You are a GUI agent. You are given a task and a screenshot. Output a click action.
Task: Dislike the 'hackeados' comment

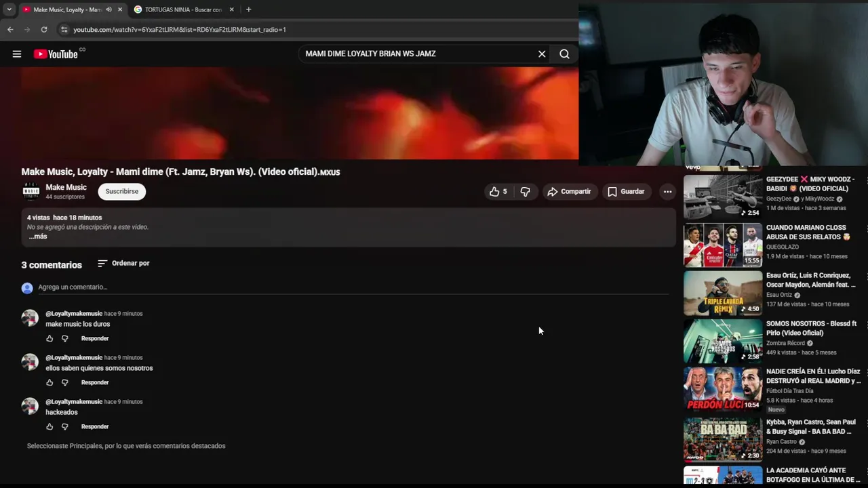tap(65, 426)
